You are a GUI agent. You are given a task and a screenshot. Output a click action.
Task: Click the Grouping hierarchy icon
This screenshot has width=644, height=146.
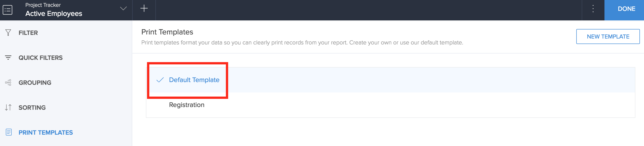(8, 83)
